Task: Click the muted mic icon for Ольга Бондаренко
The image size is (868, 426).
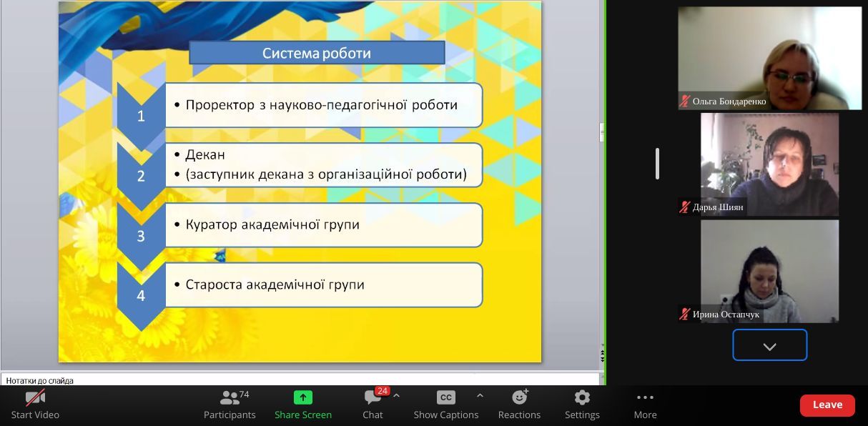Action: coord(685,101)
